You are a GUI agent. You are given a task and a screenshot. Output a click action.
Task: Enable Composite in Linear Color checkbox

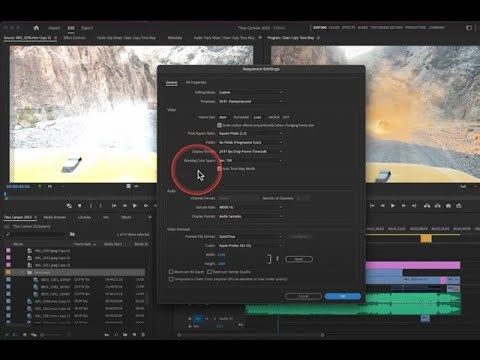coord(171,279)
